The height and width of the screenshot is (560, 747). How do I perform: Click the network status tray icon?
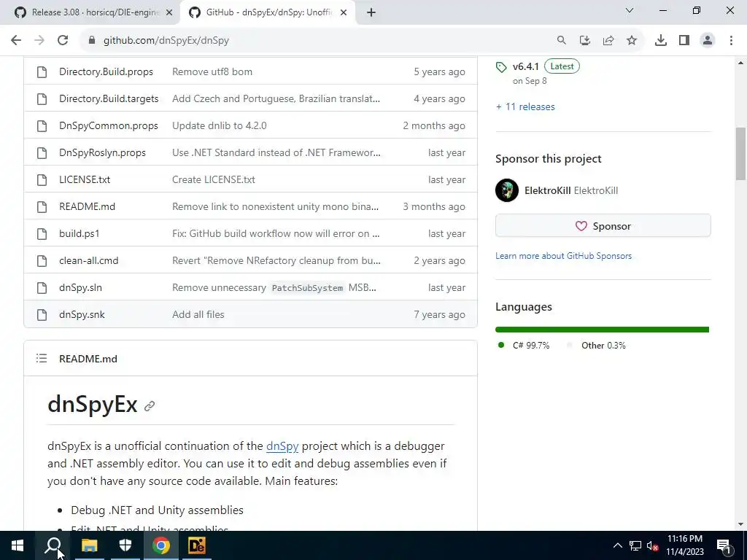click(x=635, y=545)
